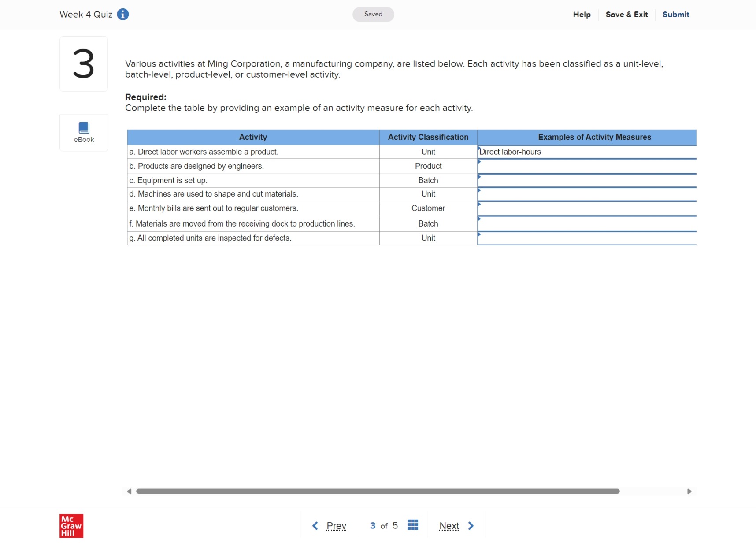
Task: Click the right chevron beside Next
Action: pyautogui.click(x=471, y=525)
